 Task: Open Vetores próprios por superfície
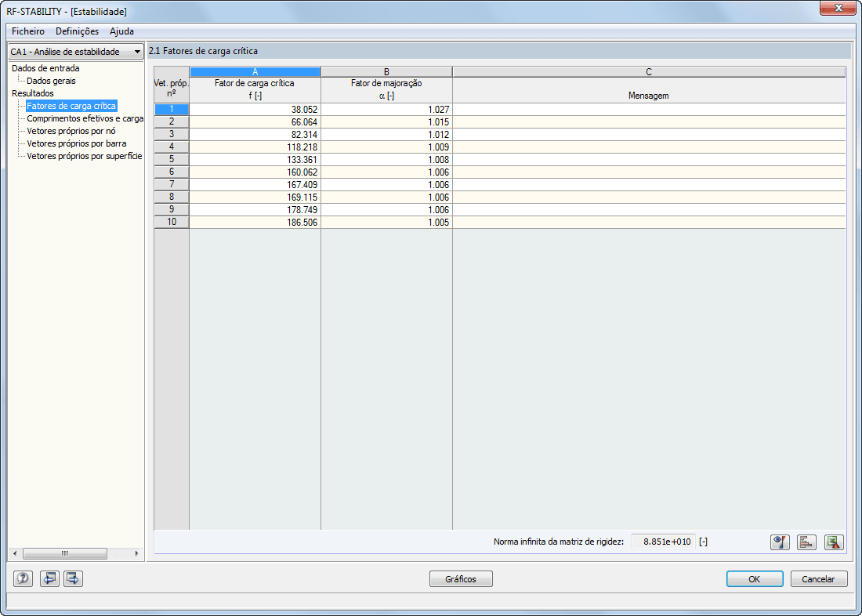(84, 156)
